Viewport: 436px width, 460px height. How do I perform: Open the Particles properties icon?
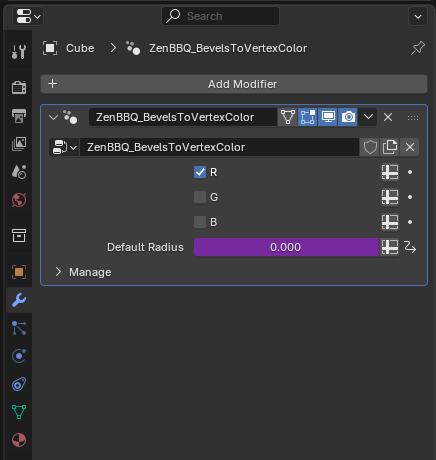tap(19, 328)
